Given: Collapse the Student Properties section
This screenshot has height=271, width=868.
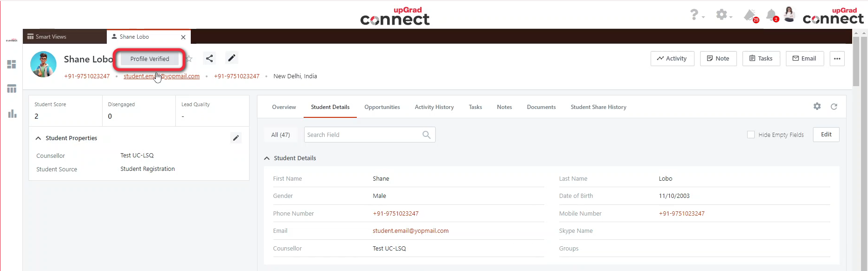Looking at the screenshot, I should click(38, 138).
